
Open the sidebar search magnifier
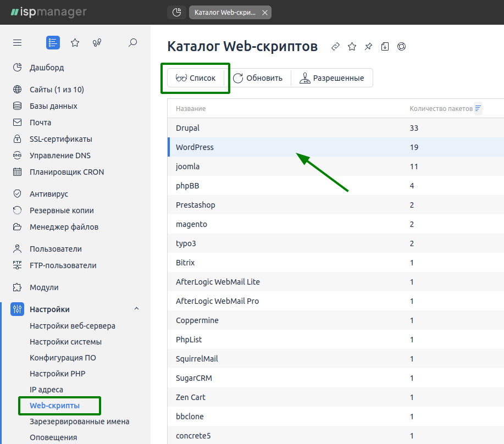(x=133, y=42)
